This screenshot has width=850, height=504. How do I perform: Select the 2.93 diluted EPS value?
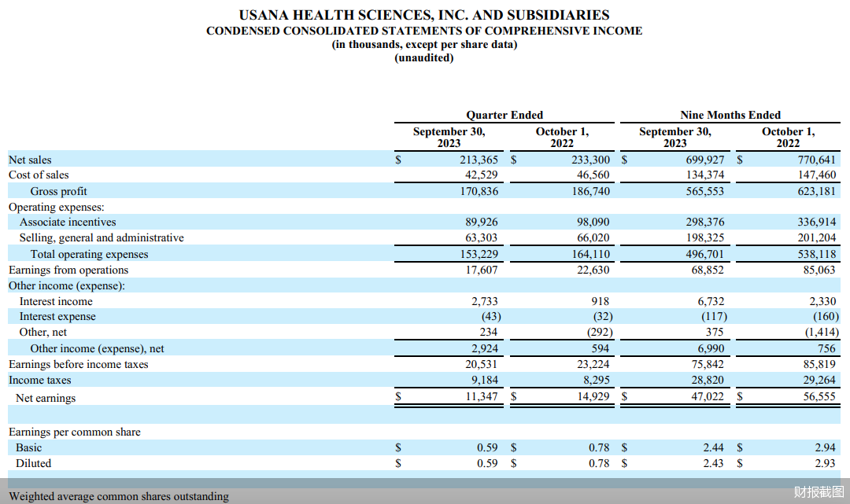coord(825,463)
